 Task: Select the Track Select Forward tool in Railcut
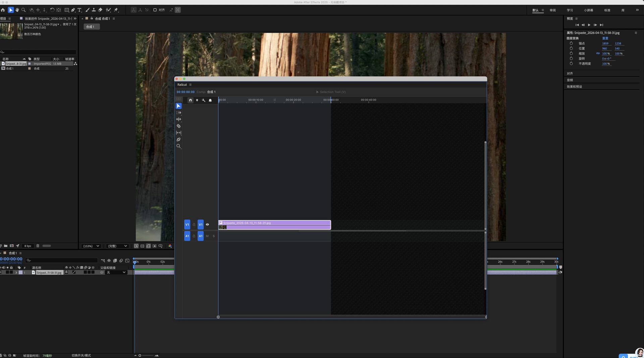point(178,113)
